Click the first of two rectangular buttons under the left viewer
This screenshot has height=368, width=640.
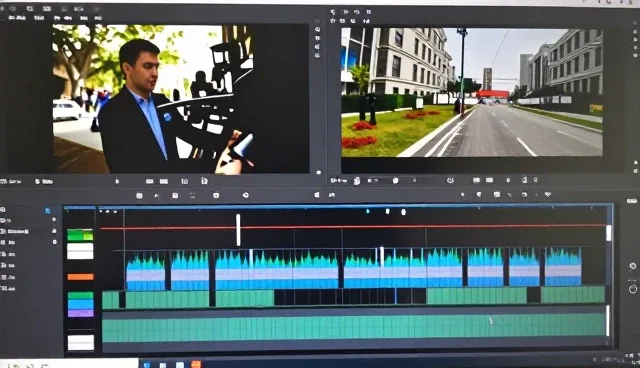pos(150,181)
